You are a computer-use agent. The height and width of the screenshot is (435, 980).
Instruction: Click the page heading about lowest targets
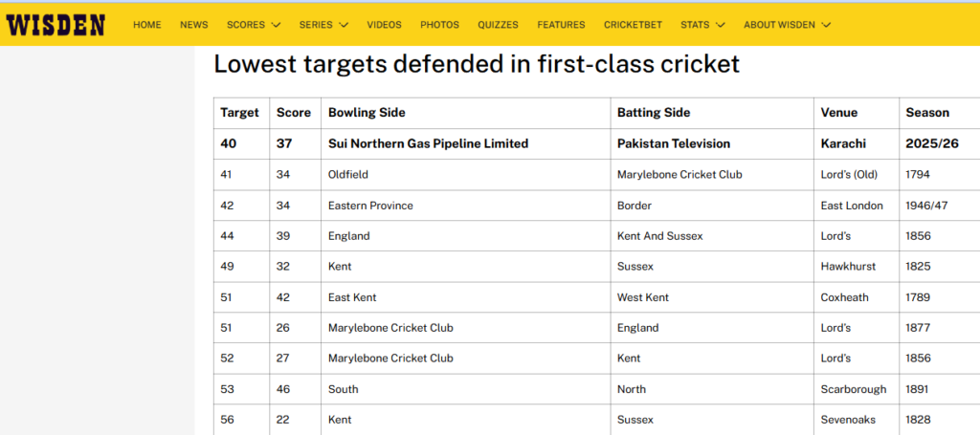[x=477, y=65]
